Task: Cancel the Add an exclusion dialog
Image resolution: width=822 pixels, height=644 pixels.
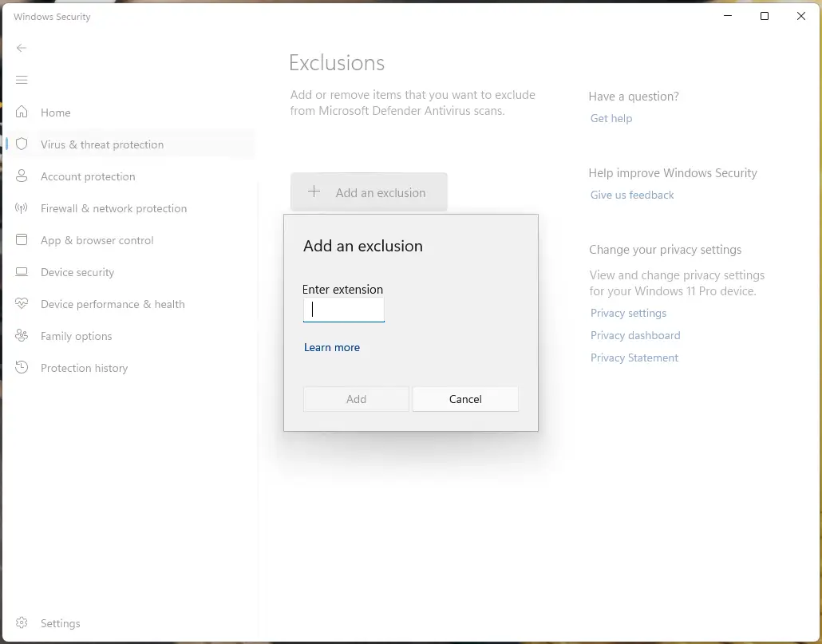Action: coord(465,399)
